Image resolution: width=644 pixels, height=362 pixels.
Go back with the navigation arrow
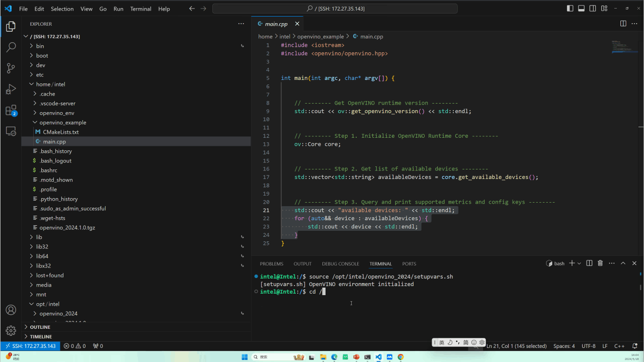pos(192,9)
